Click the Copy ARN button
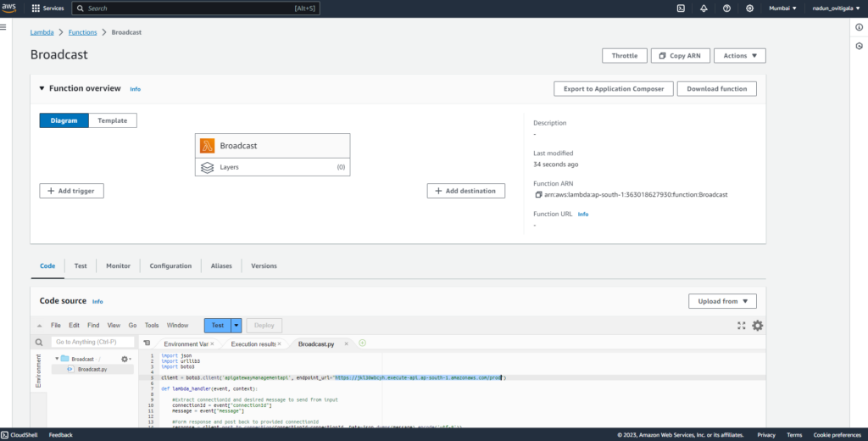The height and width of the screenshot is (441, 868). tap(681, 56)
